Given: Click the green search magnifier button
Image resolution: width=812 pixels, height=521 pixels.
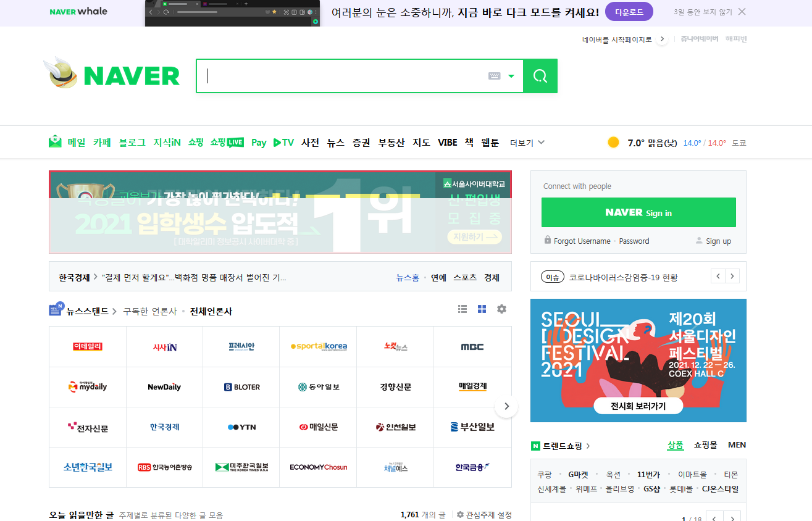Looking at the screenshot, I should click(x=540, y=76).
